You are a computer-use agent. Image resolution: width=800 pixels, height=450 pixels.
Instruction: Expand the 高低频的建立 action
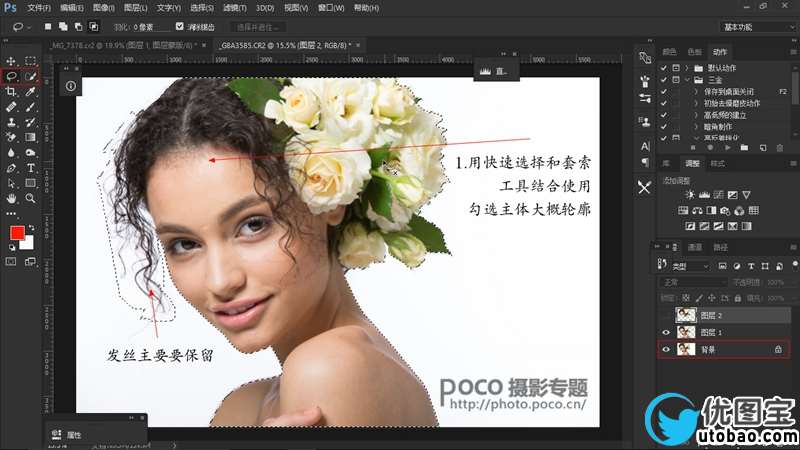[696, 115]
